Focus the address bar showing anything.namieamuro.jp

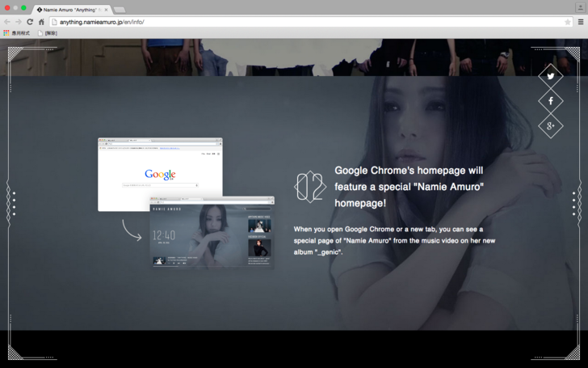point(307,22)
